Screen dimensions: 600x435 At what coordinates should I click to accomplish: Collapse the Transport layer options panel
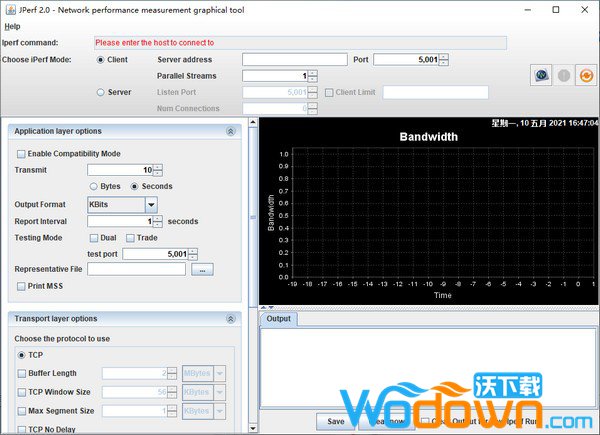coord(230,319)
